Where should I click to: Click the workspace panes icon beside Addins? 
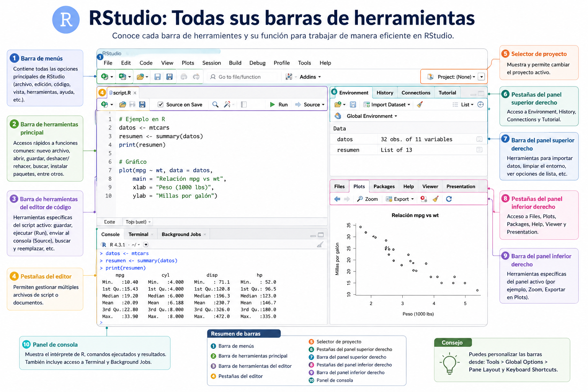click(x=289, y=77)
